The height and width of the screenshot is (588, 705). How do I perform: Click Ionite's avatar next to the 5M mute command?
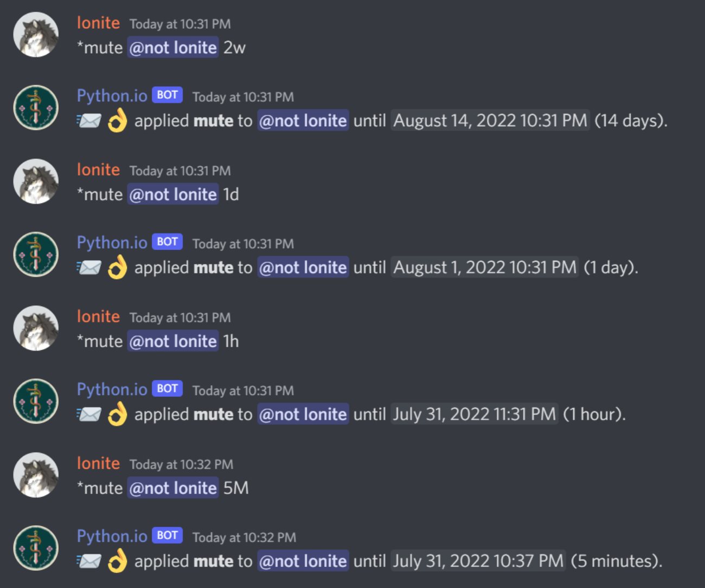click(x=35, y=475)
